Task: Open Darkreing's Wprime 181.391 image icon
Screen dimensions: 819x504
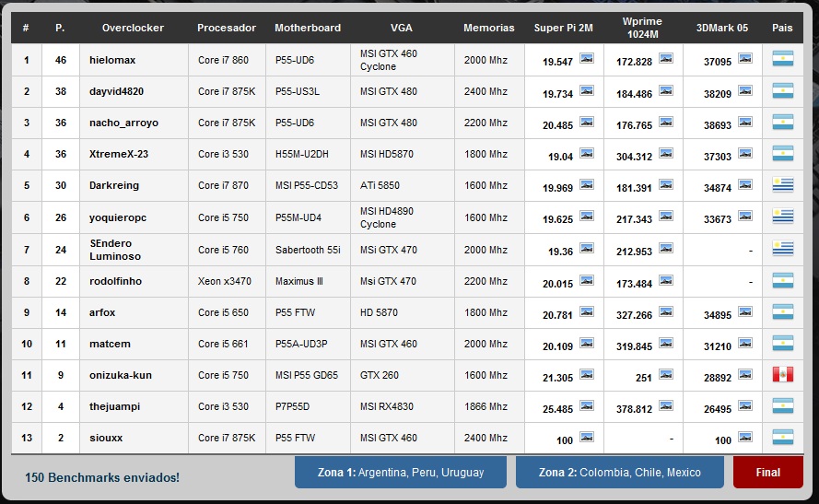Action: click(665, 185)
